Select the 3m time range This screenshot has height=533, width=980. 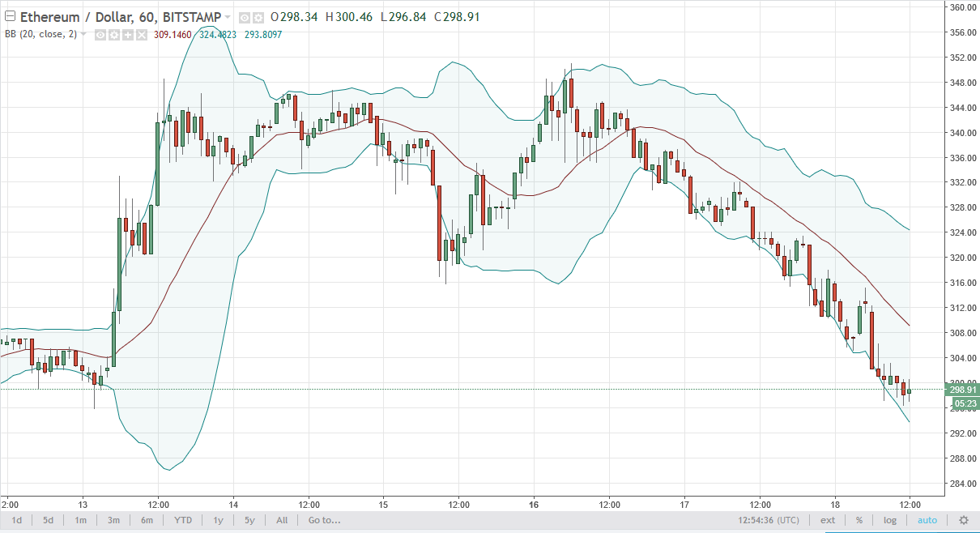tap(113, 520)
